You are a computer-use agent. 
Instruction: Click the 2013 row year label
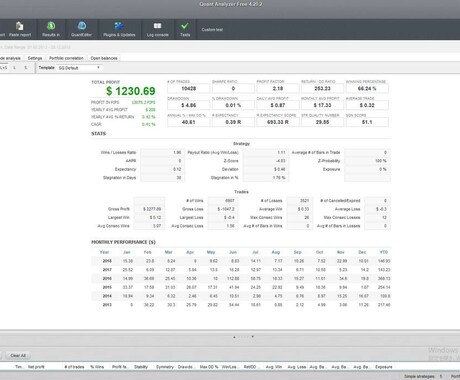tap(107, 305)
